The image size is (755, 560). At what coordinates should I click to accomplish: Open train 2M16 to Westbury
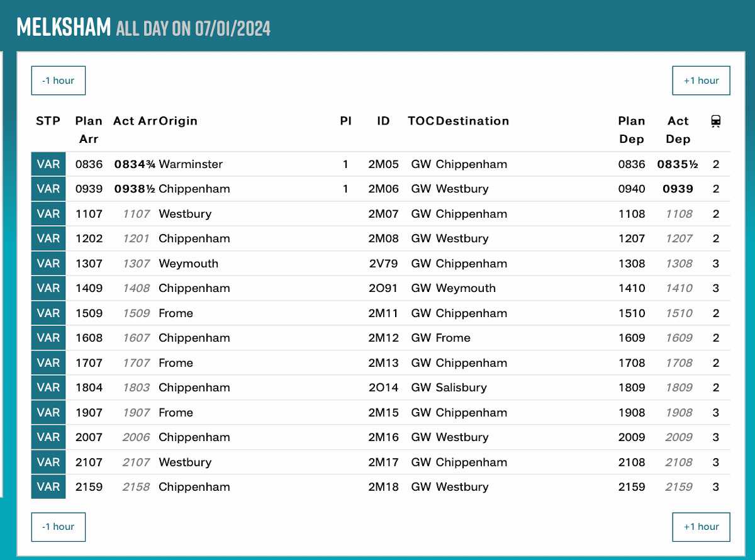383,437
